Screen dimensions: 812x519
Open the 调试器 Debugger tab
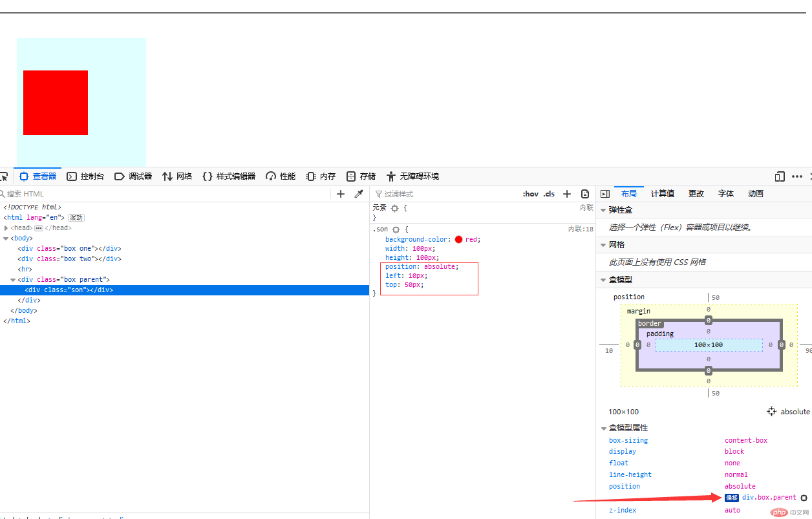pos(133,176)
